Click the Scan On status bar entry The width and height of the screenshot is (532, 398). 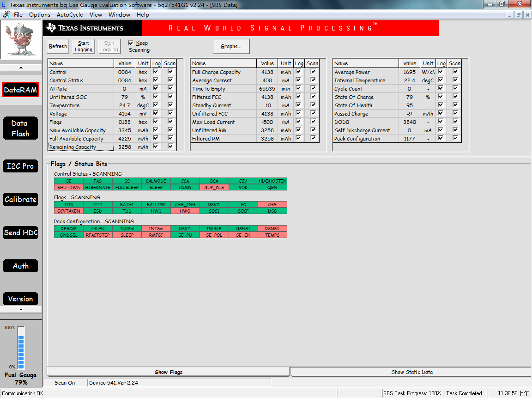(x=65, y=383)
